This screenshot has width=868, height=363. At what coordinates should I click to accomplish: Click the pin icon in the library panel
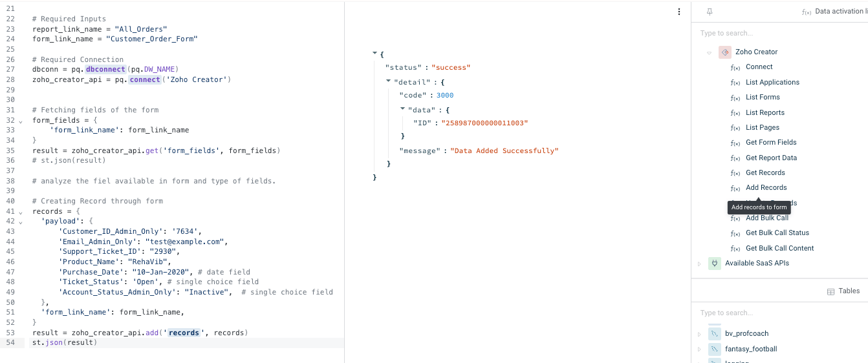tap(709, 12)
